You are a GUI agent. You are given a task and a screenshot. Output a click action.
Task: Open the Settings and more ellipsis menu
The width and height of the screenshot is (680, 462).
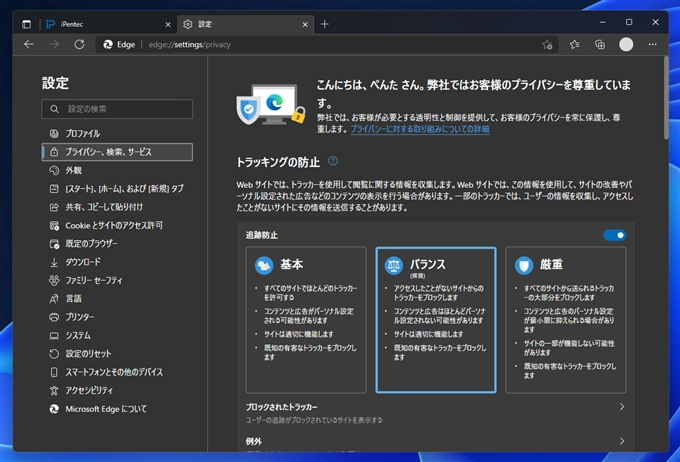coord(652,44)
